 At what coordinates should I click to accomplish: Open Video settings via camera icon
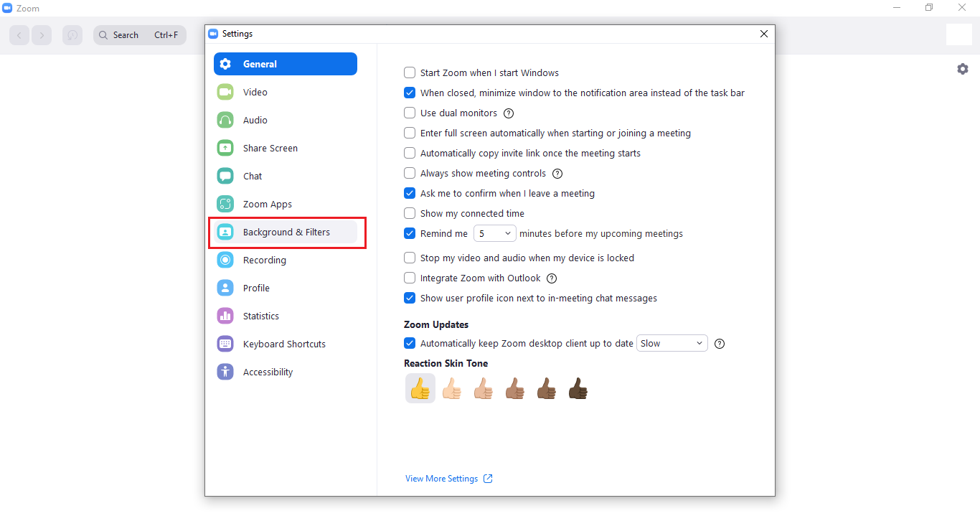pos(225,92)
